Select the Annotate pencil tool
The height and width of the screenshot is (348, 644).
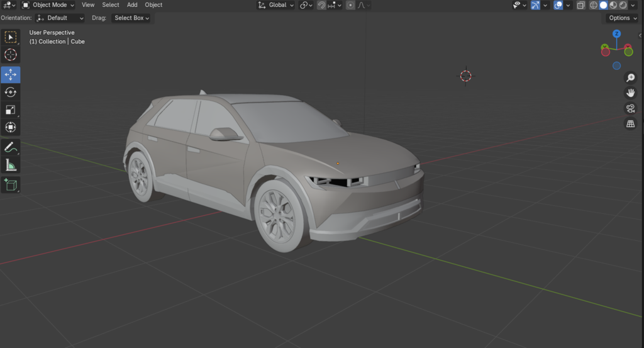[11, 148]
